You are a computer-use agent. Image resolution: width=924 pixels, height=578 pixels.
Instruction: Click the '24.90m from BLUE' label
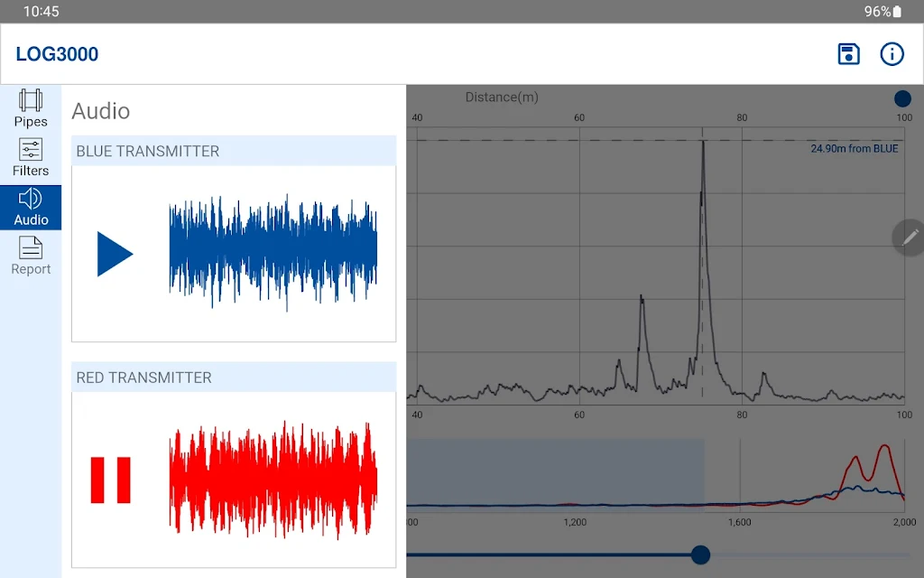pos(854,149)
